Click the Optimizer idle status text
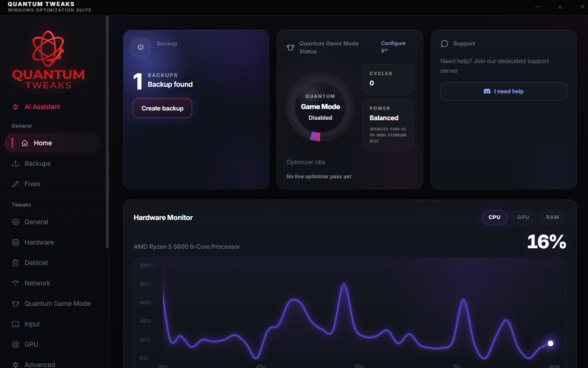 pyautogui.click(x=306, y=162)
